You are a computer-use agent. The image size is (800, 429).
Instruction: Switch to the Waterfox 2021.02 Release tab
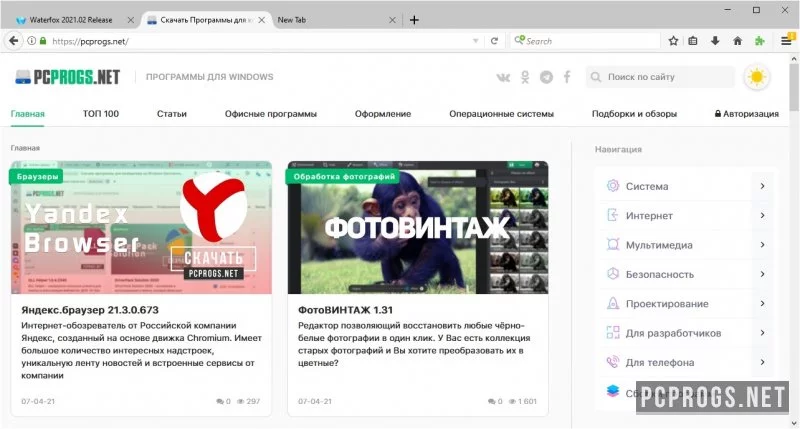pyautogui.click(x=70, y=20)
